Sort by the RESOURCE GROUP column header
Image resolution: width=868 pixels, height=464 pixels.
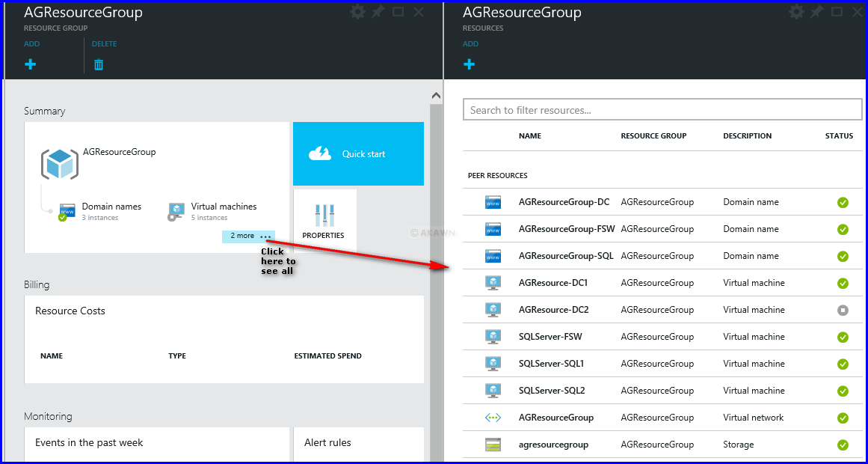(x=653, y=135)
